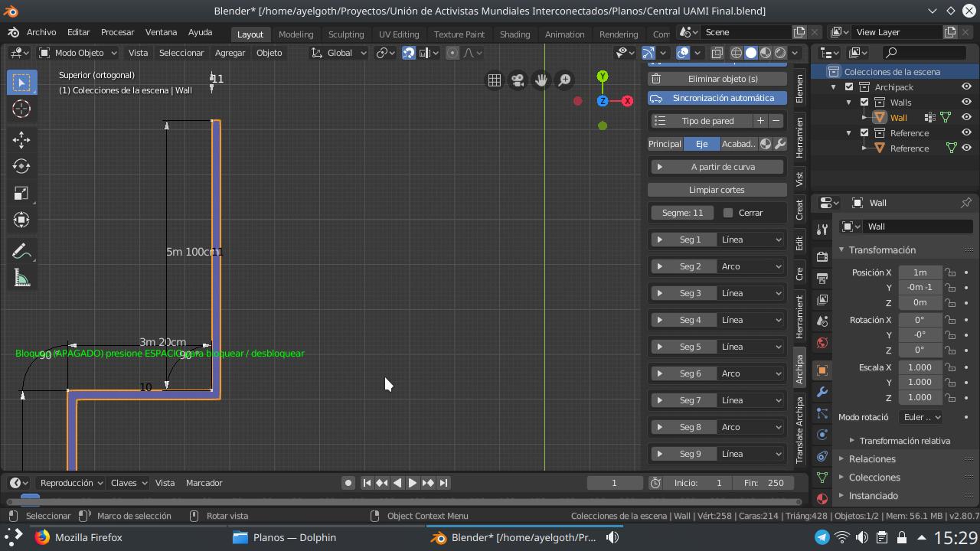Open Seg 1 type dropdown (Línea)

point(751,240)
